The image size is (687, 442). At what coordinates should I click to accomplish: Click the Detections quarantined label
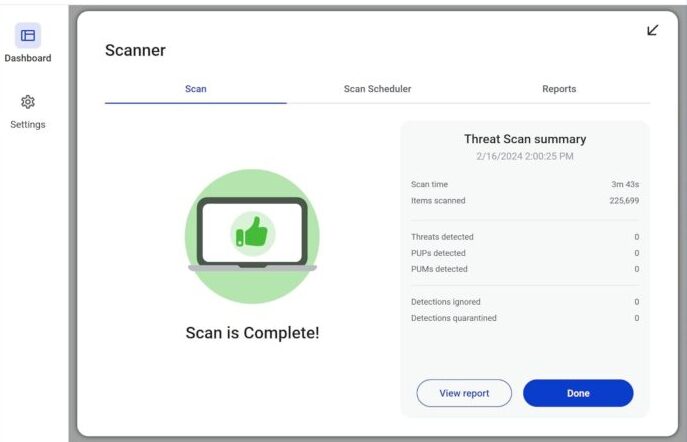point(453,318)
